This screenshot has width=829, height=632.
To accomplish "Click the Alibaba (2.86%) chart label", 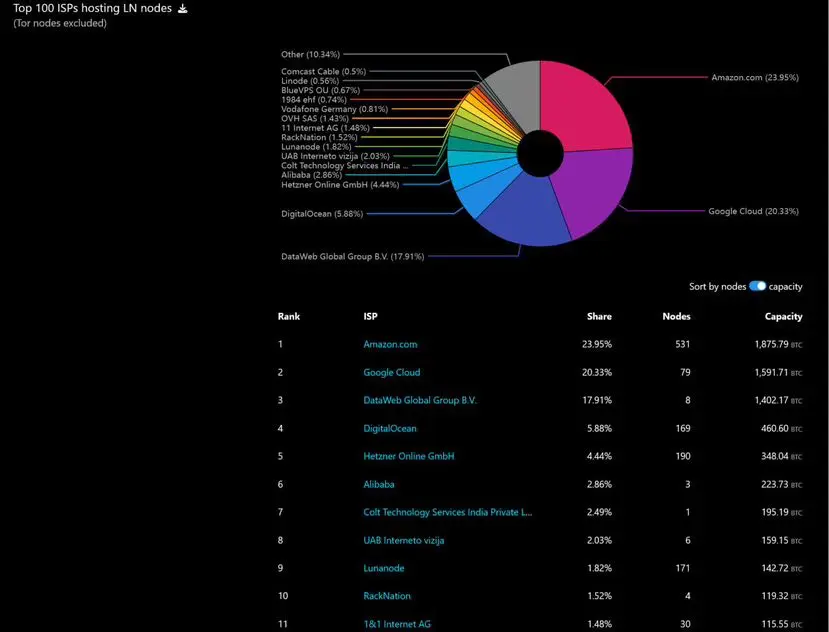I will pyautogui.click(x=311, y=175).
